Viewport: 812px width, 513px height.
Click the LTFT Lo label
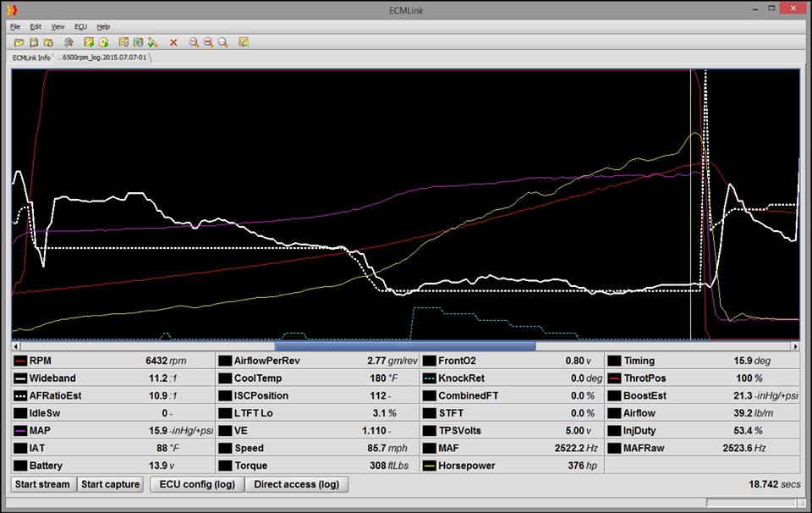click(253, 413)
